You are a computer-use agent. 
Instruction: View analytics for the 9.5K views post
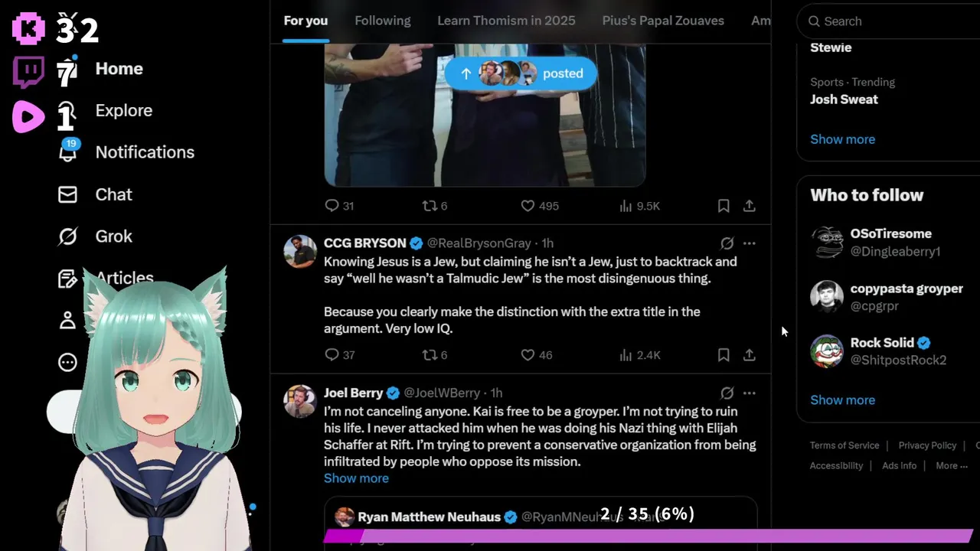pyautogui.click(x=639, y=206)
